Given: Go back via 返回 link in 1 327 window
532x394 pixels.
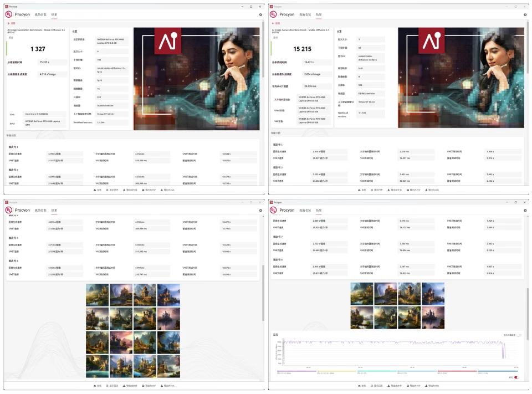Looking at the screenshot, I should point(12,23).
